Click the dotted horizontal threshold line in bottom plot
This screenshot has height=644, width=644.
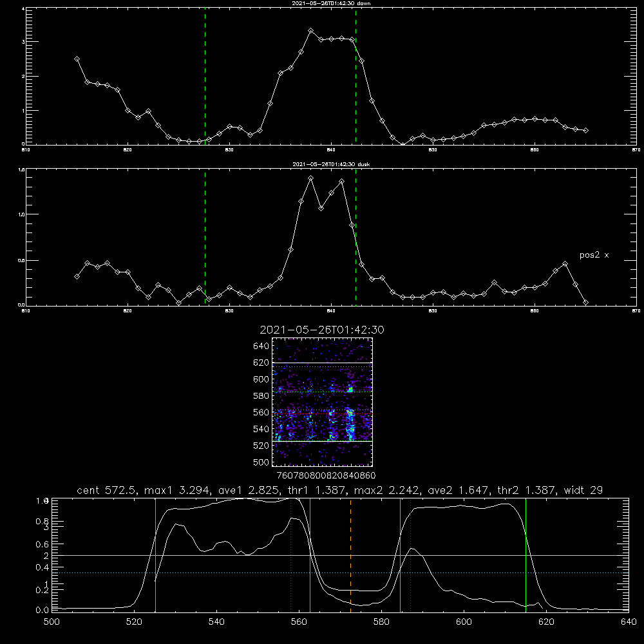click(x=340, y=573)
